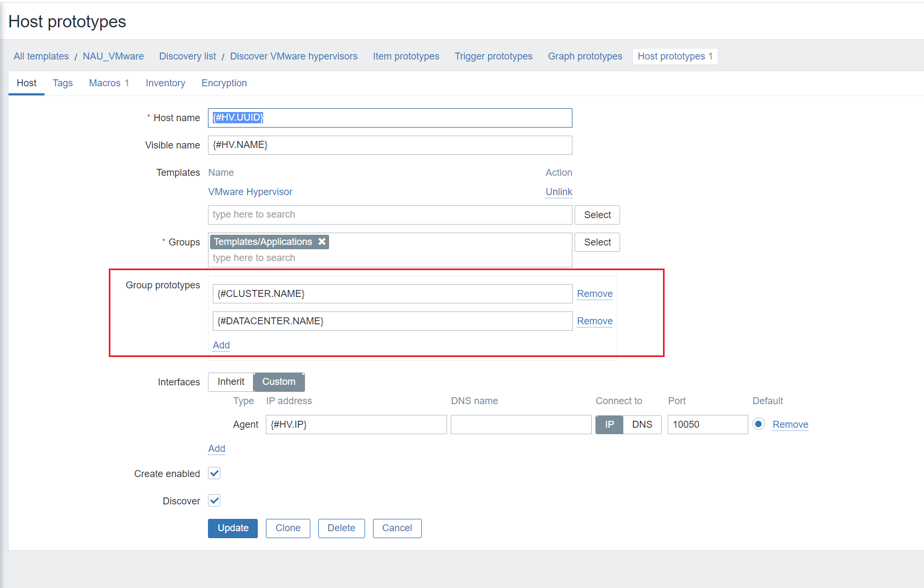924x588 pixels.
Task: Delete this host prototype
Action: 341,528
